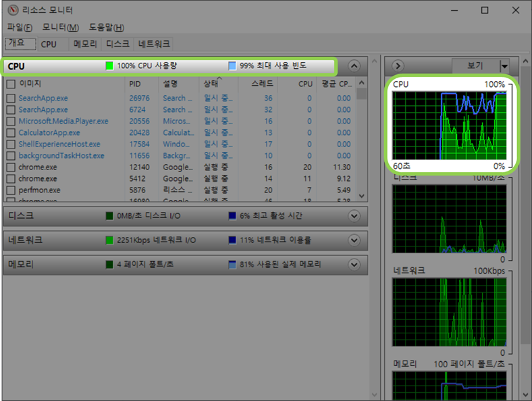This screenshot has height=401, width=532.
Task: Sort by the CPU column header in process table
Action: point(297,84)
